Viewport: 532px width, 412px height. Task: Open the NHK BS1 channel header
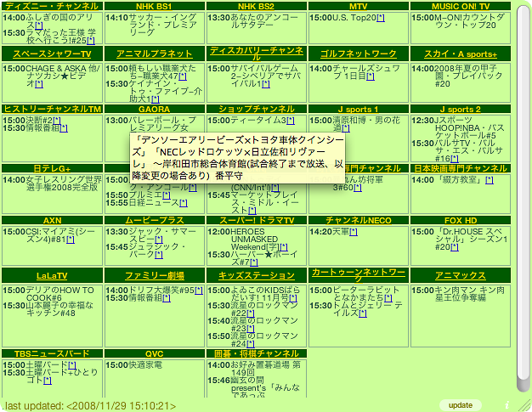153,6
